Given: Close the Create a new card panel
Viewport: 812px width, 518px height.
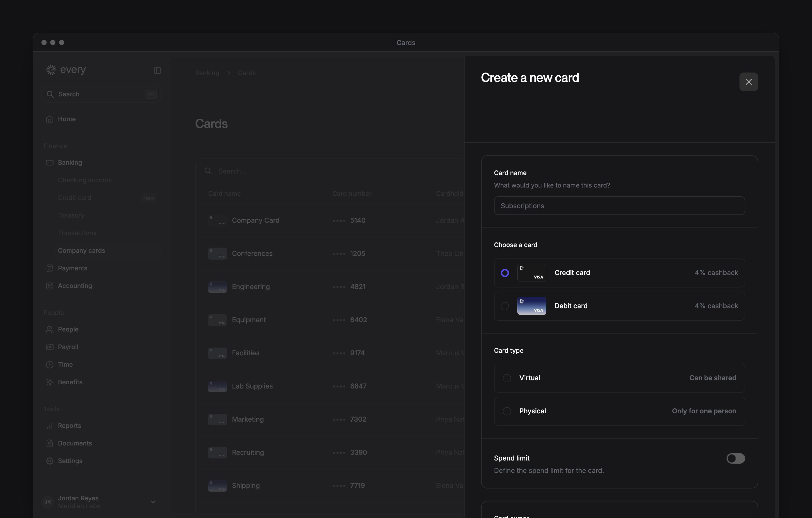Looking at the screenshot, I should 748,82.
